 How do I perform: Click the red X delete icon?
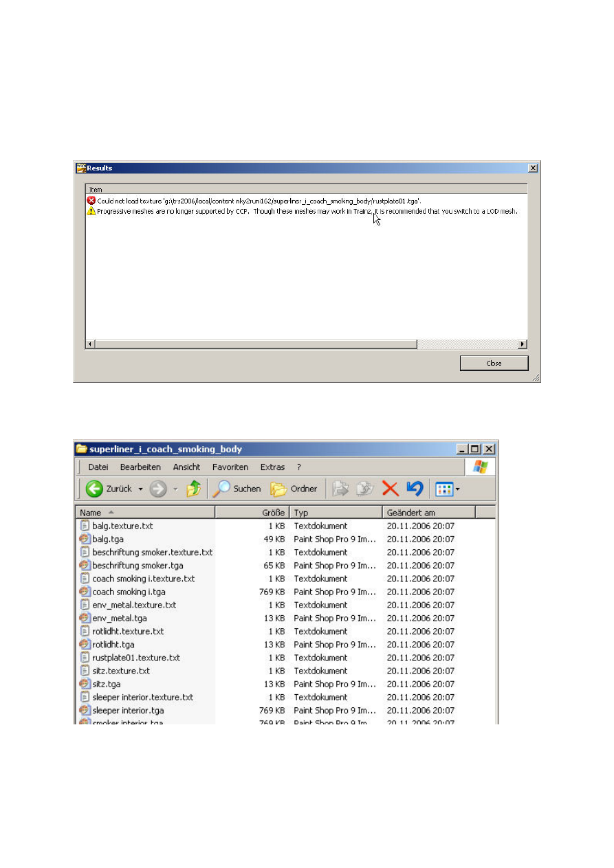point(390,489)
